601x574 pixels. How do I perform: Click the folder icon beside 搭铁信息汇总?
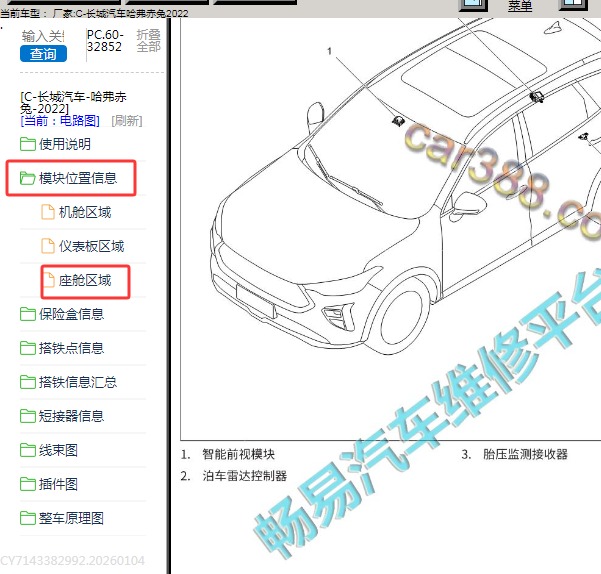coord(28,382)
